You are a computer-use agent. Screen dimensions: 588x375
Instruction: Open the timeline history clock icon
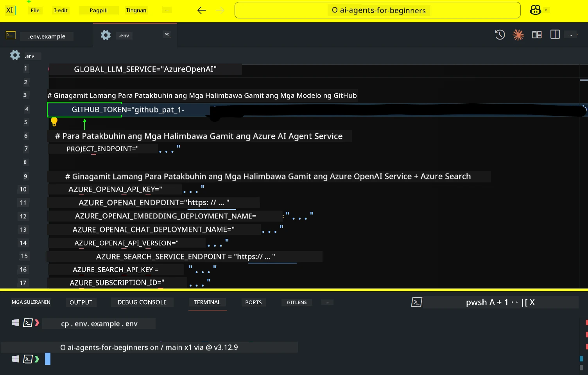tap(500, 35)
